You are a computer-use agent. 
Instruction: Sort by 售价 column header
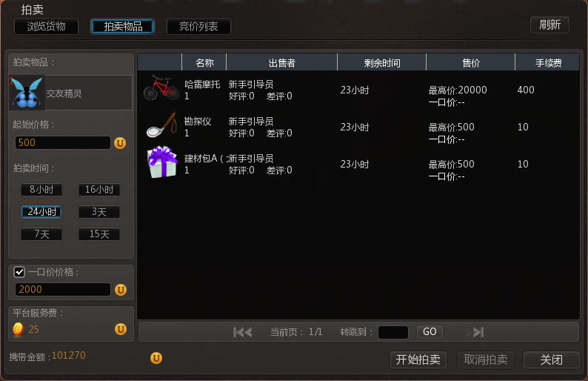[x=471, y=62]
